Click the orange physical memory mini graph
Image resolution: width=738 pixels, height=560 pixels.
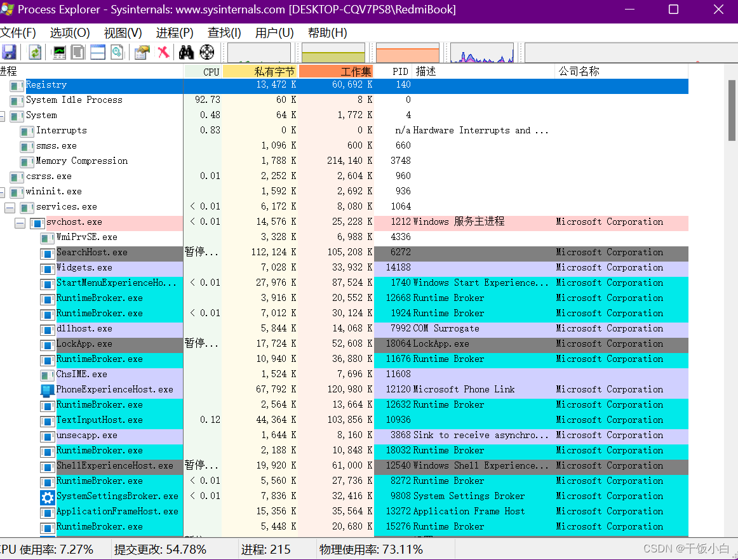pos(408,53)
